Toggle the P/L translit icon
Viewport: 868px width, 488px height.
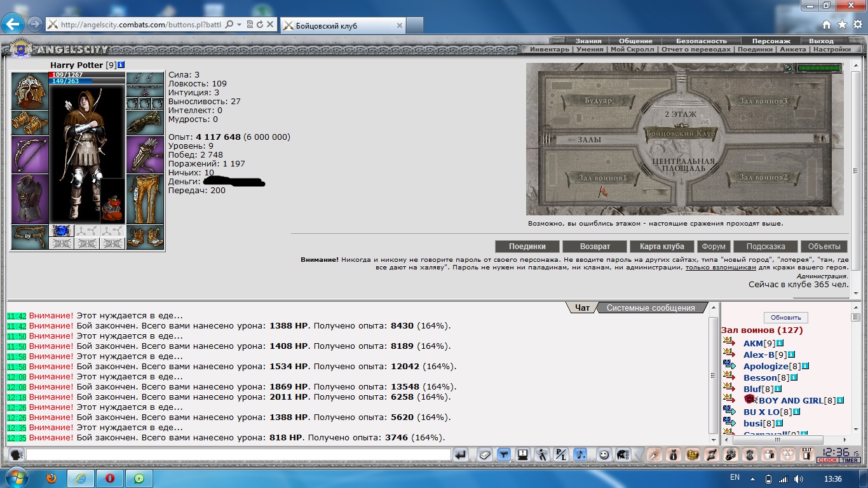[x=561, y=454]
